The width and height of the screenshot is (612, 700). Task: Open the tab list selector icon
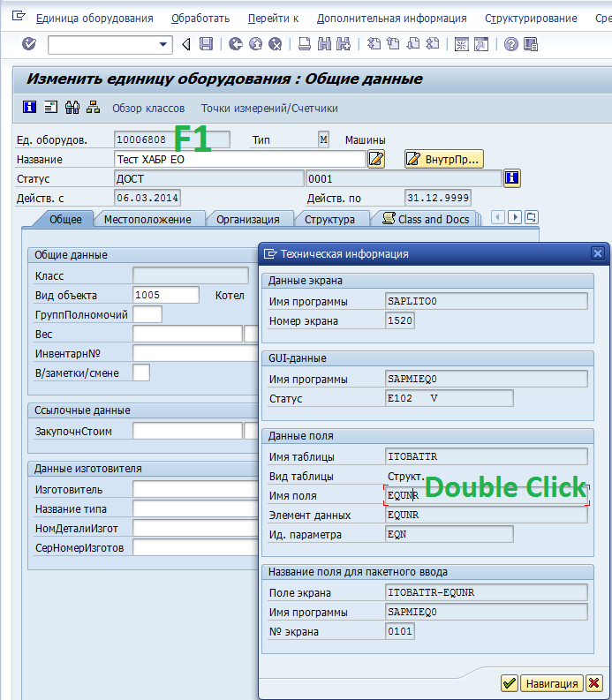[532, 217]
